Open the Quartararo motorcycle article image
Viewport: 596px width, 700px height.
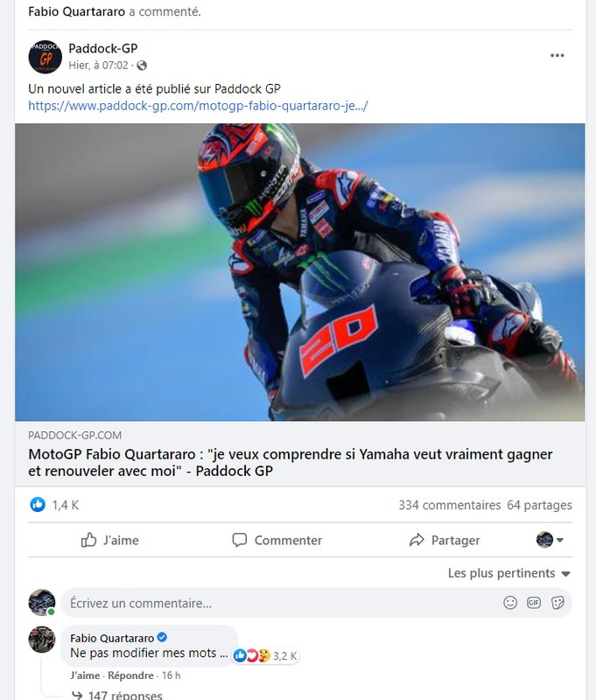pyautogui.click(x=300, y=272)
